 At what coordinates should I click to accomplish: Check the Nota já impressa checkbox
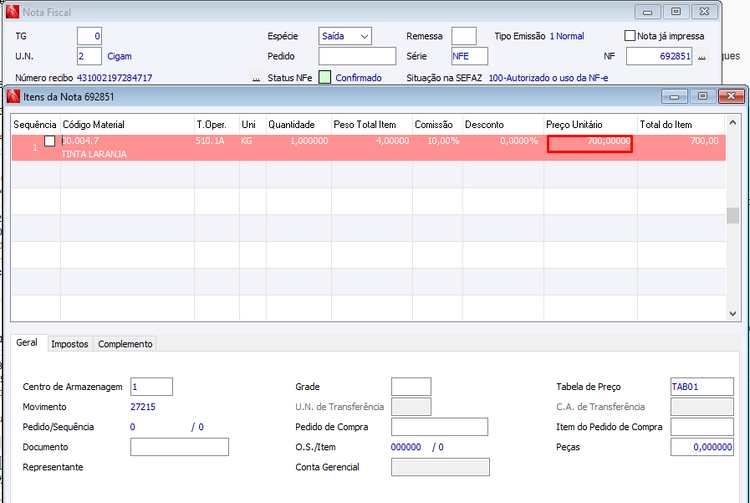[630, 36]
